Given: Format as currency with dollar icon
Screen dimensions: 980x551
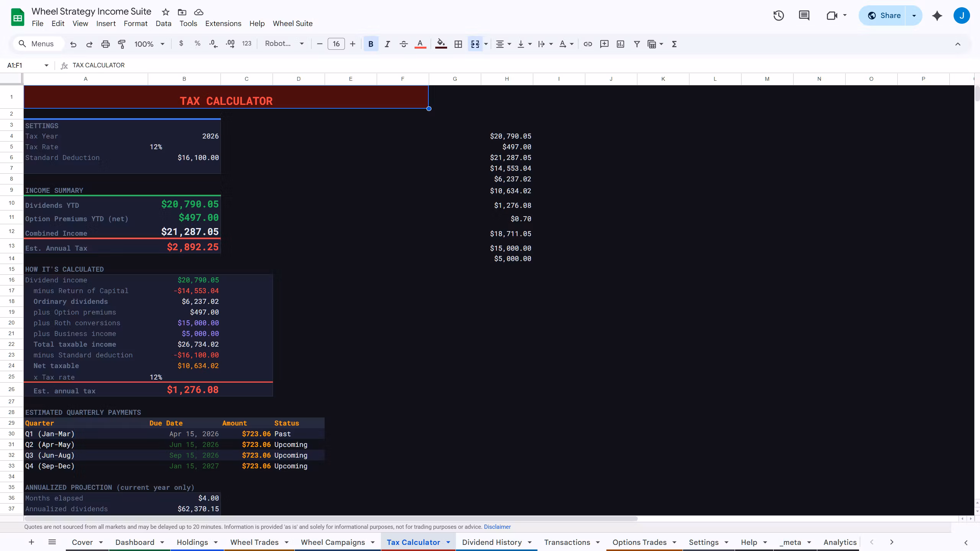Looking at the screenshot, I should click(x=181, y=44).
